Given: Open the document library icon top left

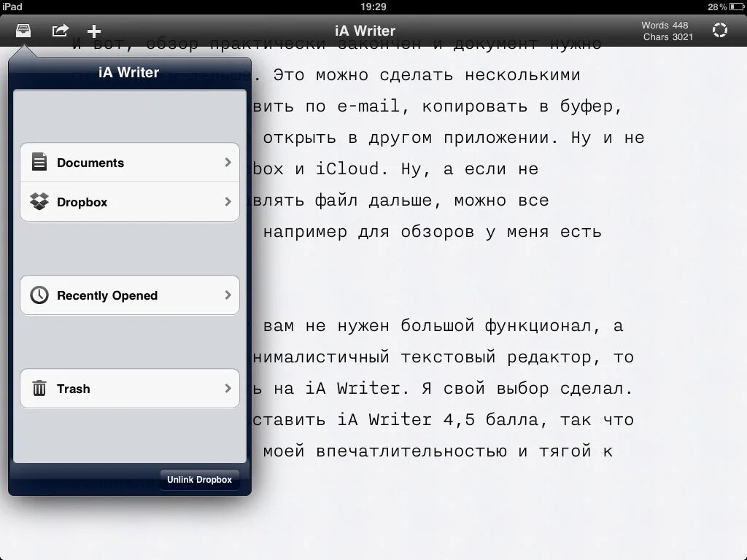Looking at the screenshot, I should coord(24,31).
